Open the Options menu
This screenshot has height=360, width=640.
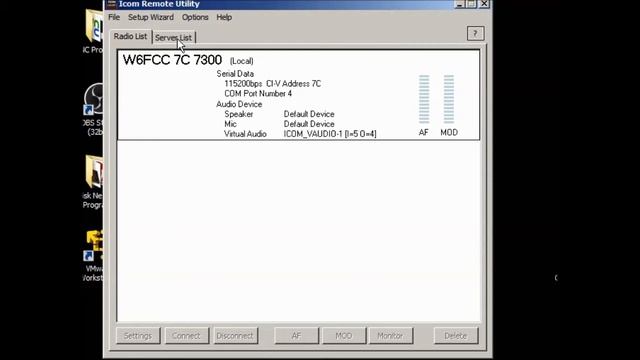click(x=195, y=17)
